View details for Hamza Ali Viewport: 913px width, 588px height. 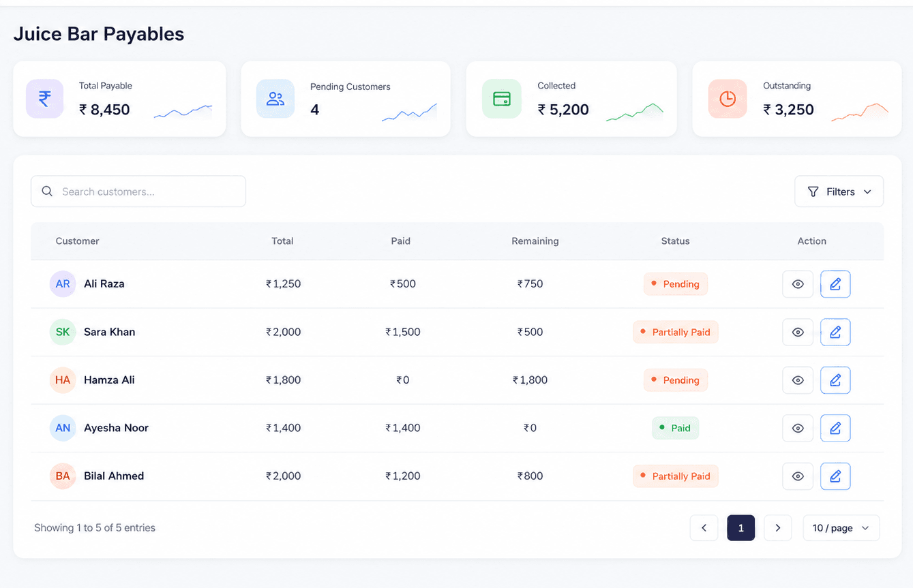pos(798,380)
